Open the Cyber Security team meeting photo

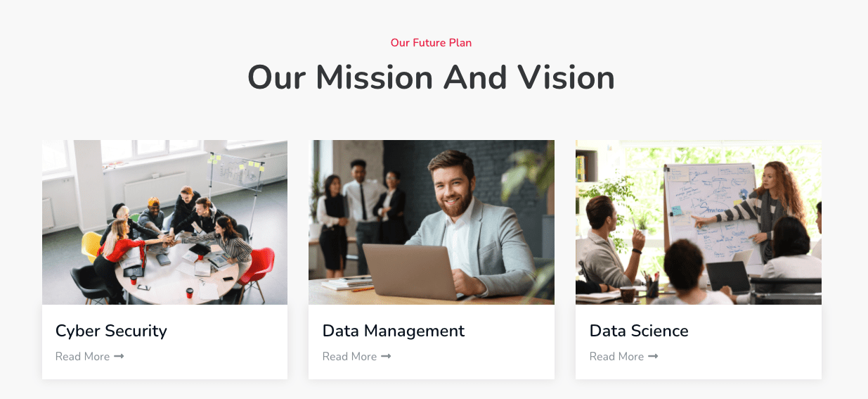(x=164, y=222)
